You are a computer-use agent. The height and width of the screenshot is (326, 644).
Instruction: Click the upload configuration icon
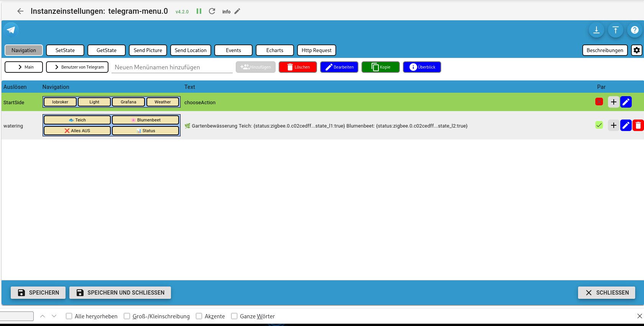click(x=616, y=30)
